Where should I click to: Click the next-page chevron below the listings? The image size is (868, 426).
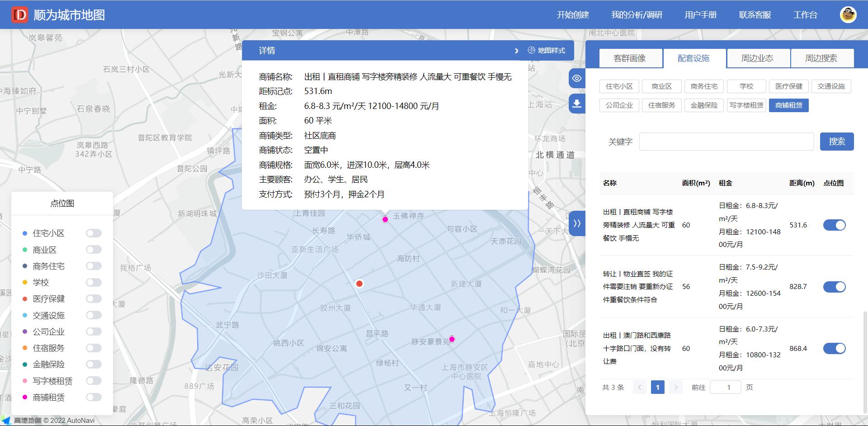675,387
